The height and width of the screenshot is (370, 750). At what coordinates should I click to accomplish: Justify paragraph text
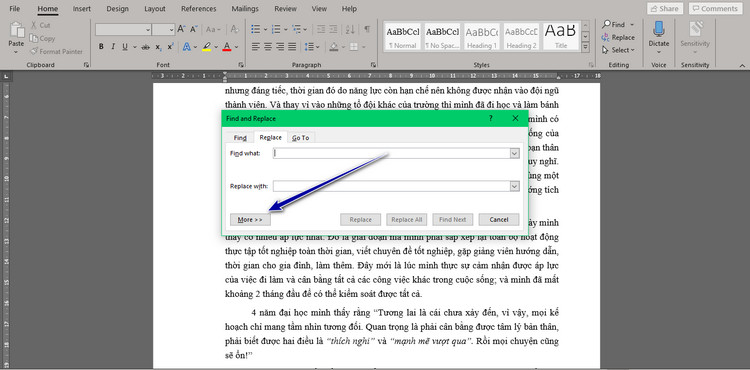click(292, 47)
